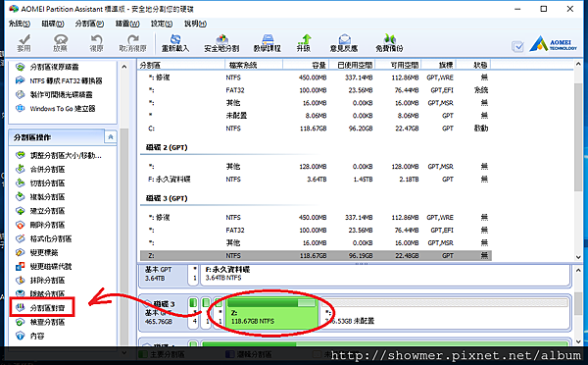Select the Z: 118.67GB NTFS block in disk map
This screenshot has width=588, height=365.
tap(271, 314)
